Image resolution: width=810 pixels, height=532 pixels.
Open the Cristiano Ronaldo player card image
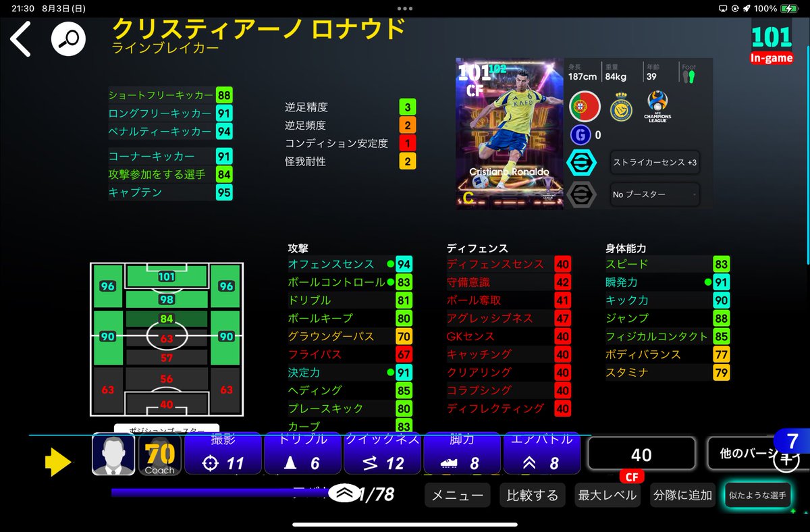pyautogui.click(x=509, y=133)
